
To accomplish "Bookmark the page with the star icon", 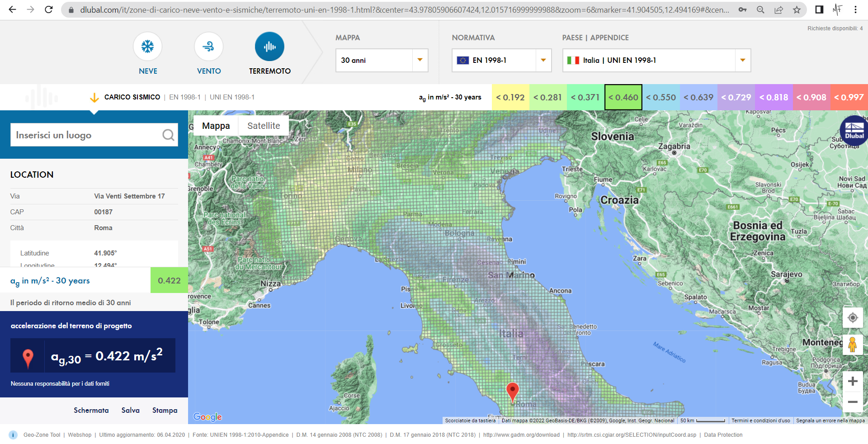I will click(x=797, y=9).
